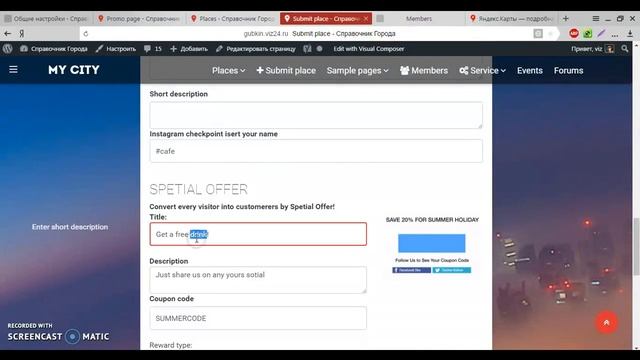
Task: Click inside the Short description textarea
Action: (x=316, y=115)
